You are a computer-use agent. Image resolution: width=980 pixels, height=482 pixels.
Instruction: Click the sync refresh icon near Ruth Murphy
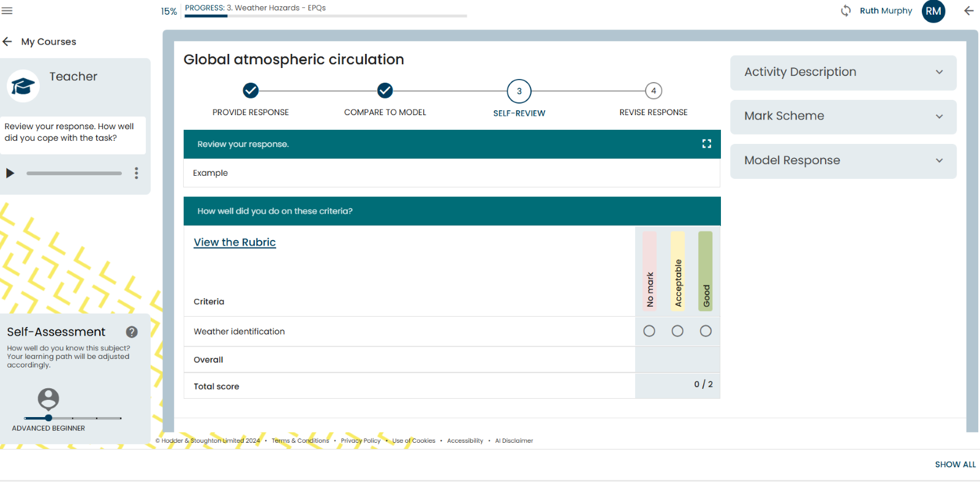[846, 10]
